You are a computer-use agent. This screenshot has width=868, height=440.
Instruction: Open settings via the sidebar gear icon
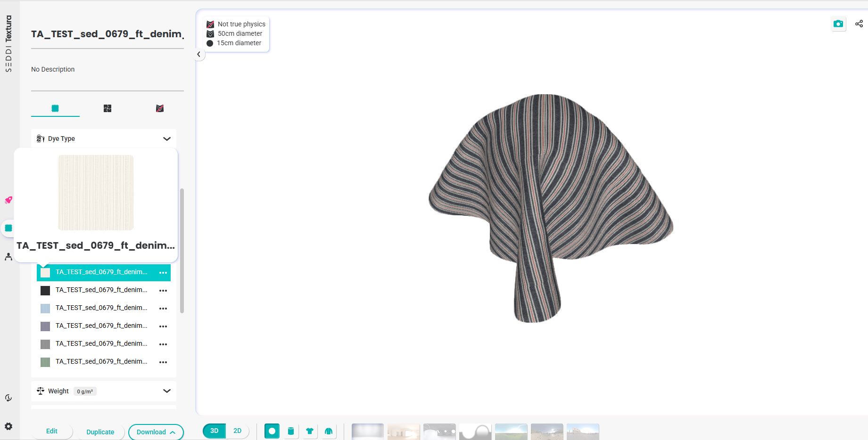[8, 426]
